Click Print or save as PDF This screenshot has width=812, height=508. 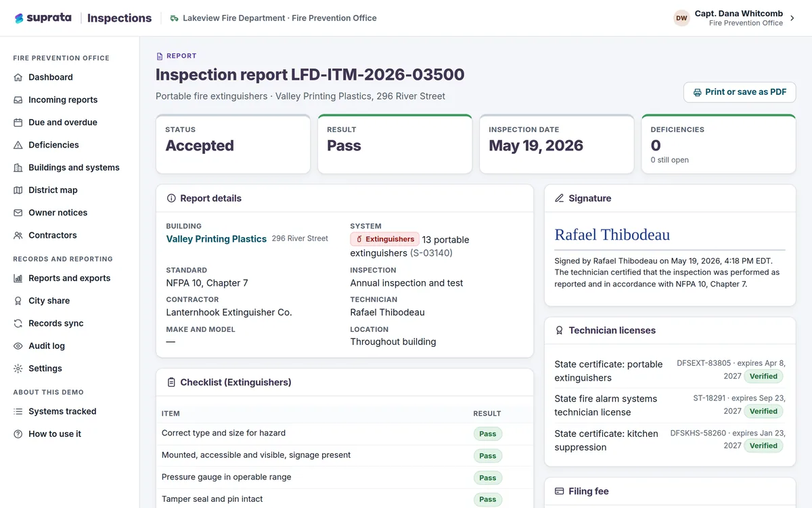[740, 92]
